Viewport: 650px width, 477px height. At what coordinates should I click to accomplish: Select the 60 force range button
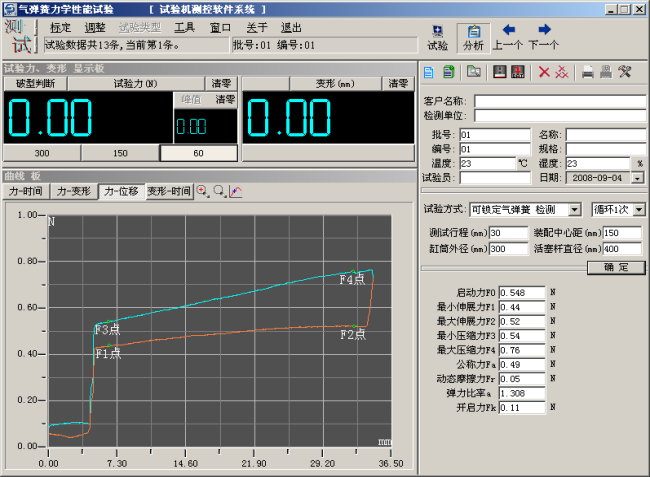[199, 153]
